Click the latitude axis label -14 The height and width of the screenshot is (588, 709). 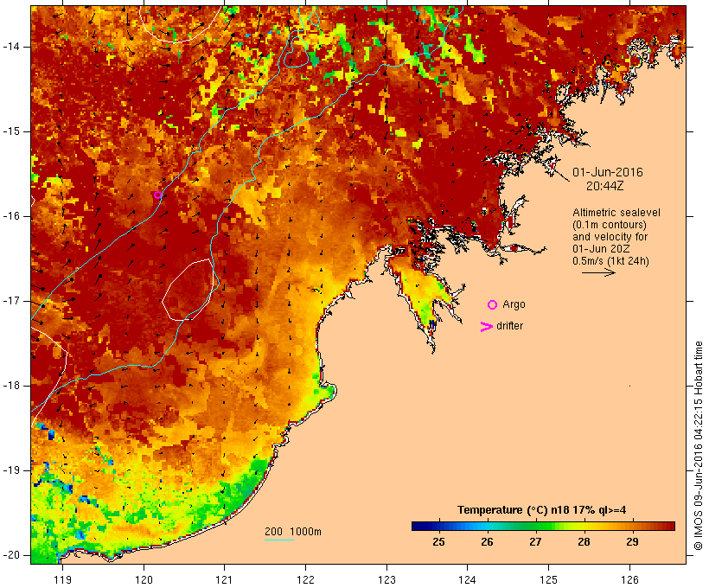pyautogui.click(x=11, y=47)
